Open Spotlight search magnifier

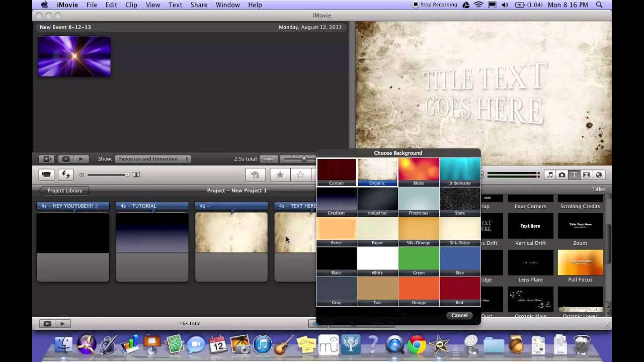pos(599,5)
